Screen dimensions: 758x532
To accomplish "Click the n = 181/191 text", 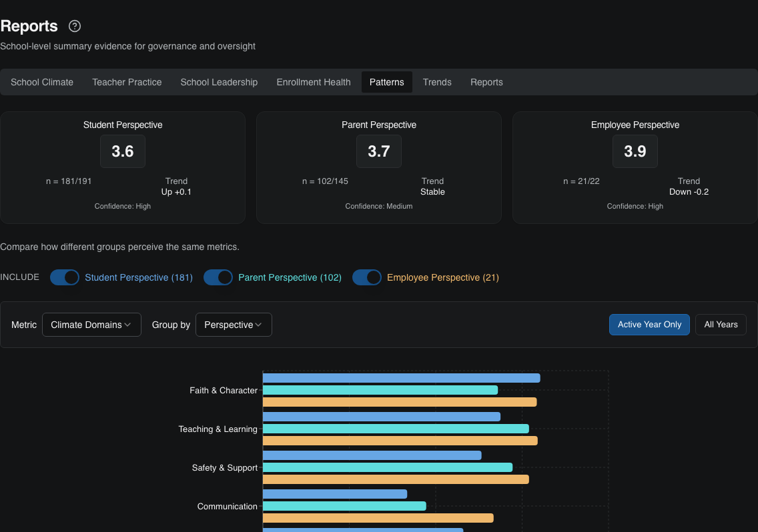I will 69,181.
